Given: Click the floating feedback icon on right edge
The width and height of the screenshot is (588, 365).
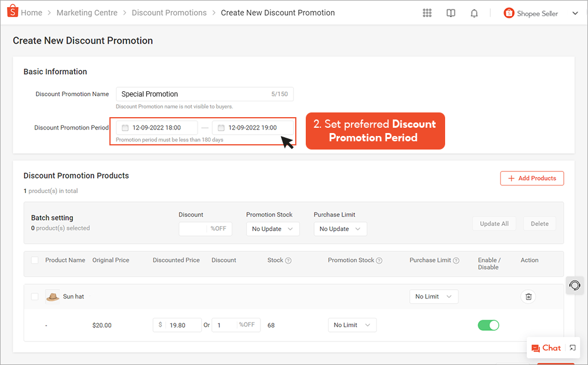Looking at the screenshot, I should (x=574, y=286).
